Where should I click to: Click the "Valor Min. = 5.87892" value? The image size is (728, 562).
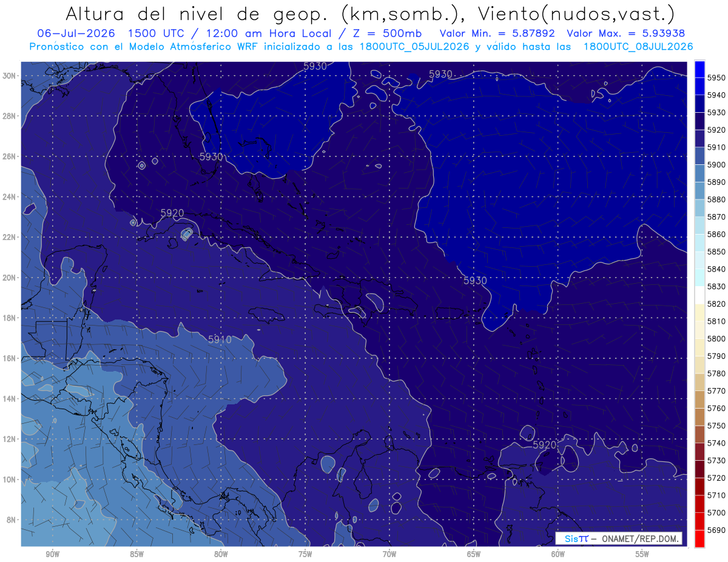pyautogui.click(x=497, y=33)
